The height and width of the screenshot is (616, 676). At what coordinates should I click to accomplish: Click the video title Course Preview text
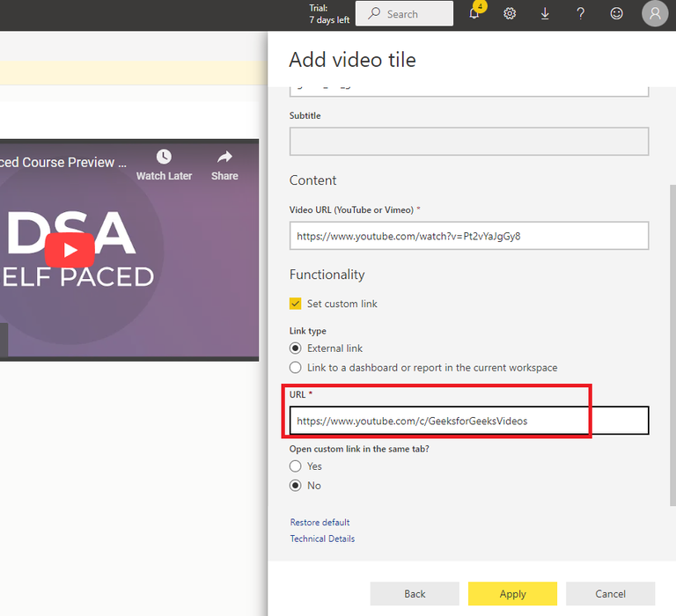coord(63,163)
